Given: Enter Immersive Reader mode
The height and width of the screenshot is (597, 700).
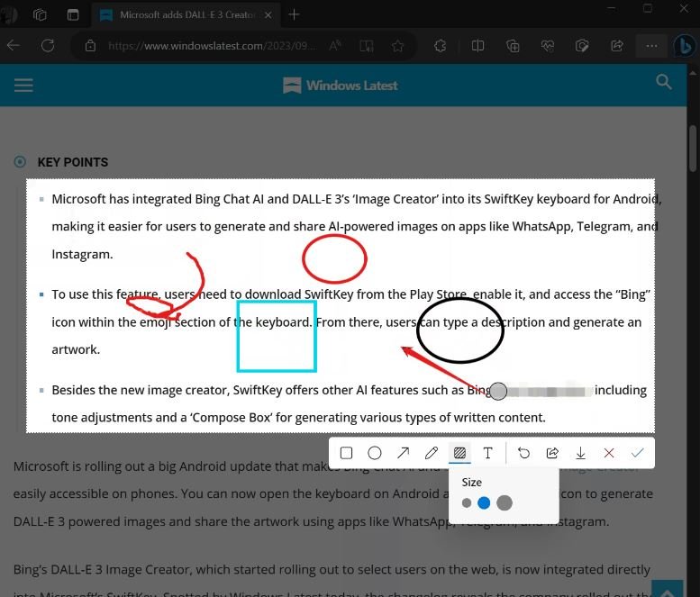Looking at the screenshot, I should [x=367, y=46].
